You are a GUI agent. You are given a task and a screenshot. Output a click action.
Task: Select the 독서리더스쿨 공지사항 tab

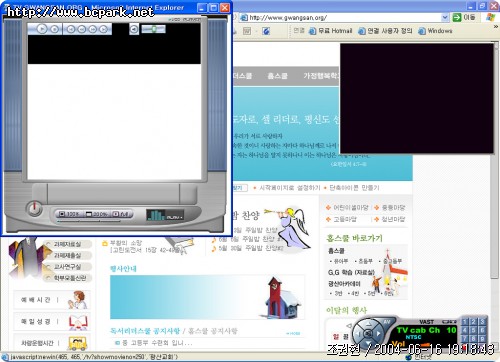coord(145,331)
